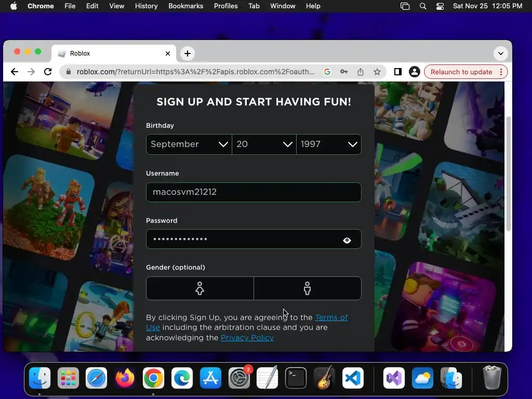Viewport: 532px width, 399px height.
Task: Open the Chrome side panel icon
Action: point(397,72)
